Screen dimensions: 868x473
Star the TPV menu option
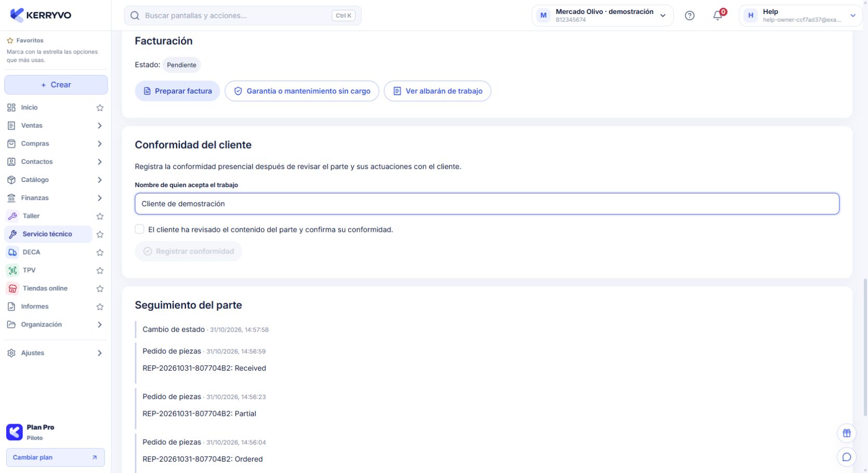point(100,270)
